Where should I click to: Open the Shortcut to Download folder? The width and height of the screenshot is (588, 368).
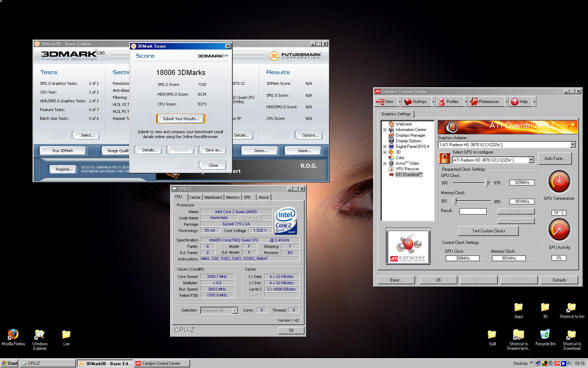coord(572,339)
